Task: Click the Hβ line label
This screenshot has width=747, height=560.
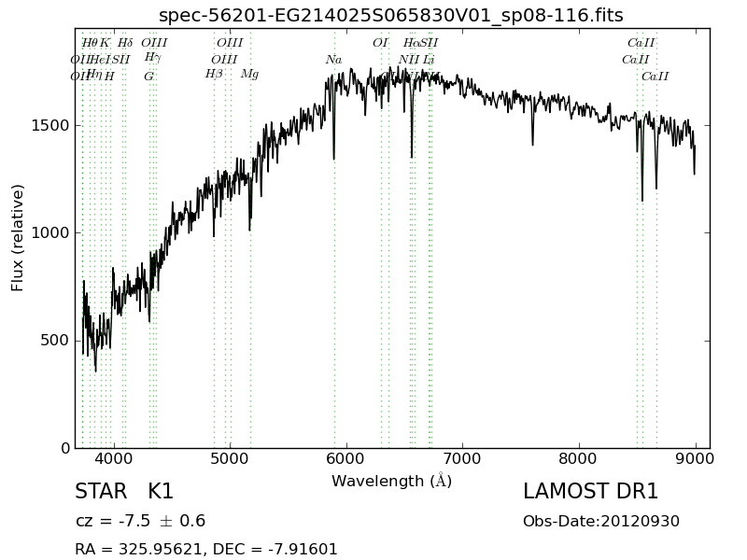Action: coord(214,74)
